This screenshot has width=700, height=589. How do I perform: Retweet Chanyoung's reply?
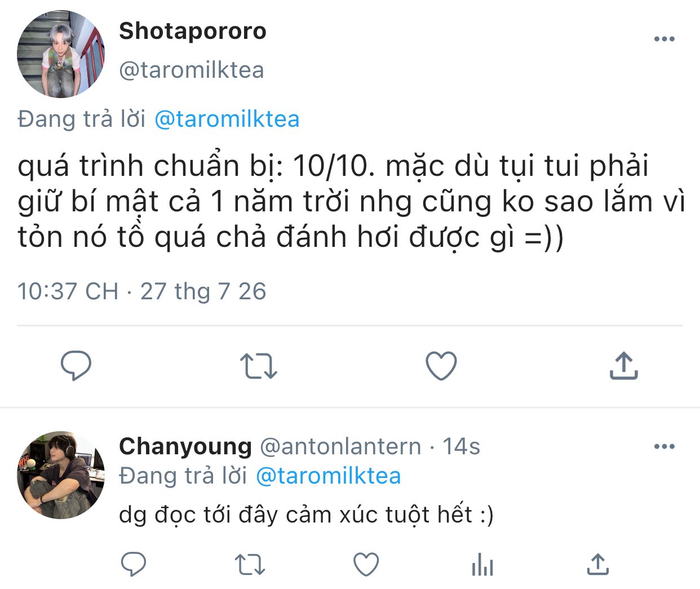pyautogui.click(x=249, y=564)
